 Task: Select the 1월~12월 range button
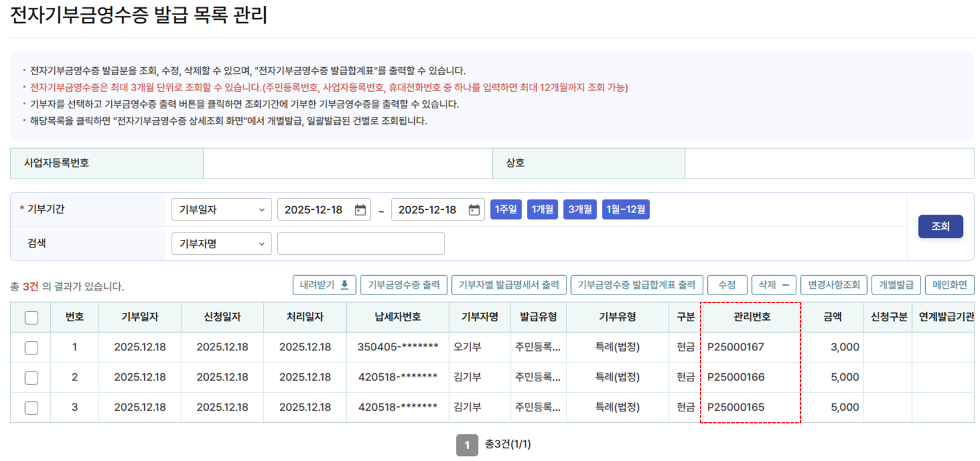[625, 209]
